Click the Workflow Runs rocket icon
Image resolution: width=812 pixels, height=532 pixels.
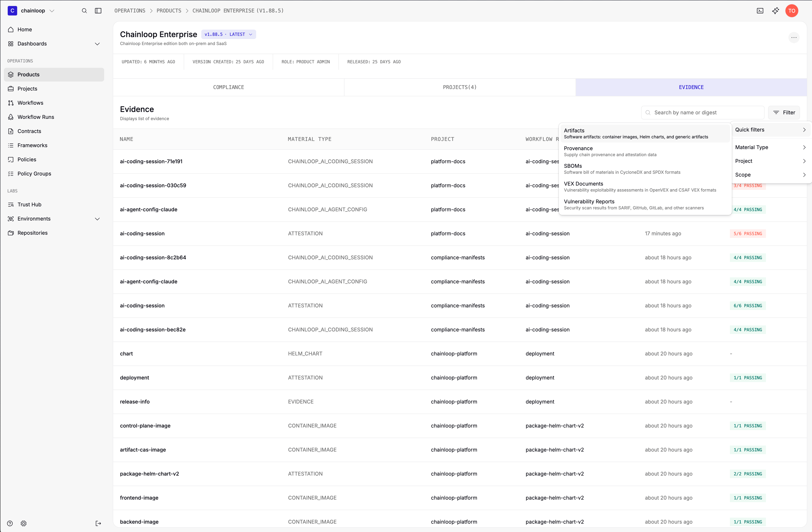click(11, 117)
